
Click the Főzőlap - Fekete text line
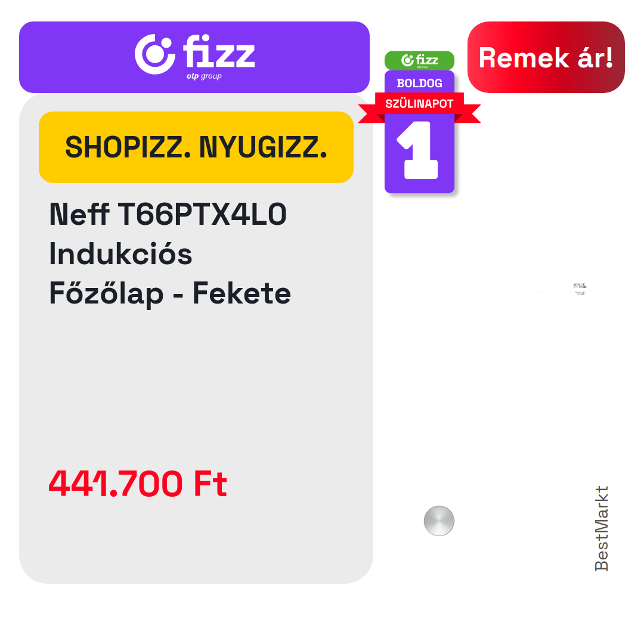(x=170, y=293)
